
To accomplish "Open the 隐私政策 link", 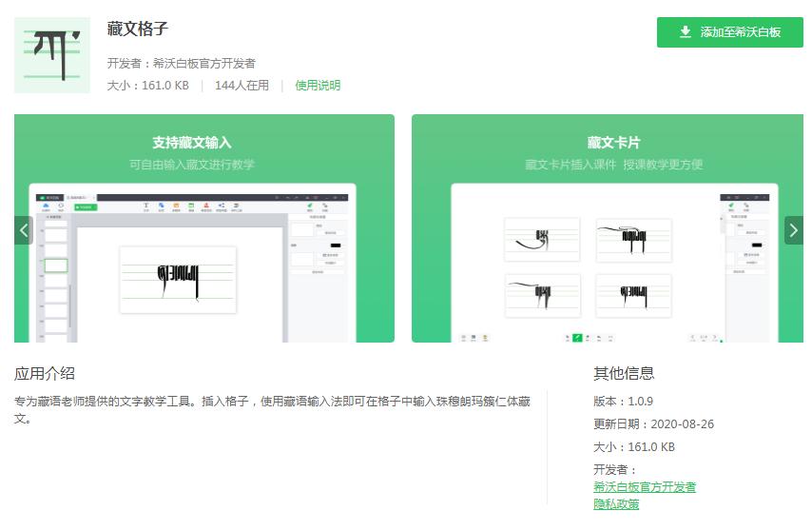I will pyautogui.click(x=616, y=504).
